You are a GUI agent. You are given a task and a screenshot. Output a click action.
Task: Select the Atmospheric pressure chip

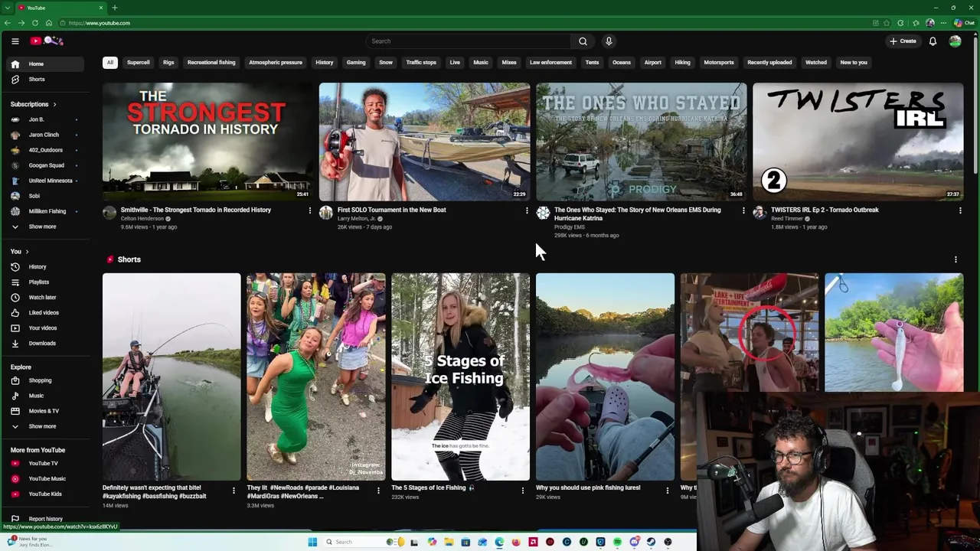(x=276, y=63)
